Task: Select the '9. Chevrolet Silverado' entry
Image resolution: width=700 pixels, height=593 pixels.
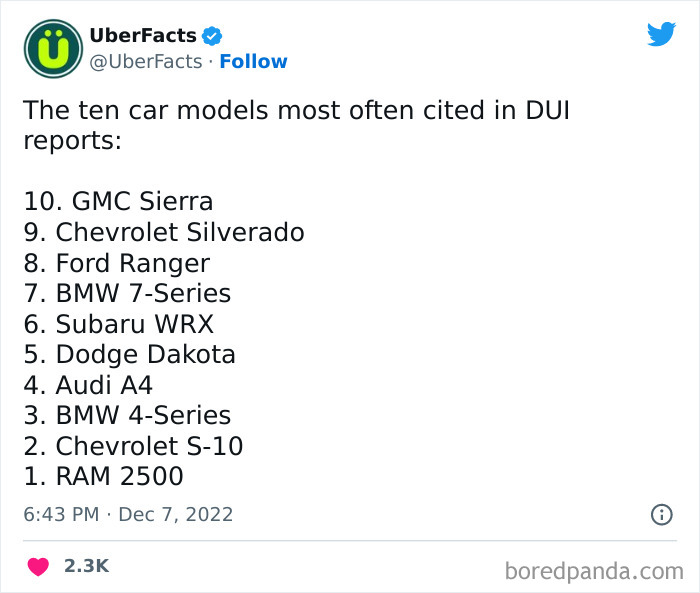Action: (x=163, y=233)
